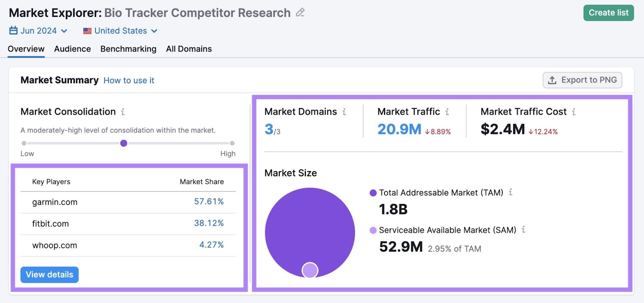Click the Market Domains value 3/3

click(x=272, y=129)
